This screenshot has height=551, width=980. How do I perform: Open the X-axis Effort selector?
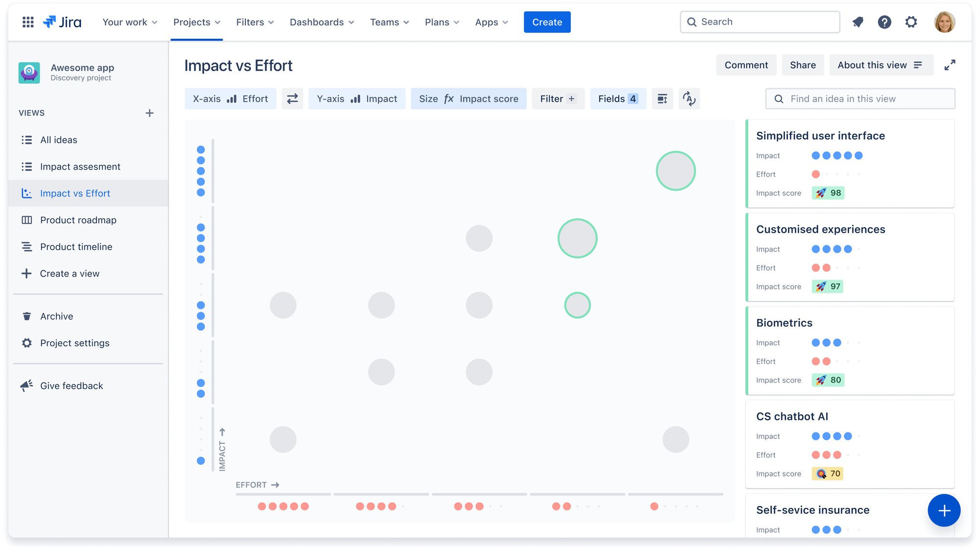(230, 99)
